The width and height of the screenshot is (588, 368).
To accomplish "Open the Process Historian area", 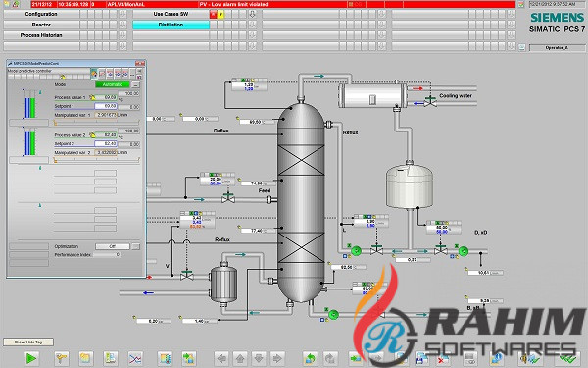I will tap(41, 35).
